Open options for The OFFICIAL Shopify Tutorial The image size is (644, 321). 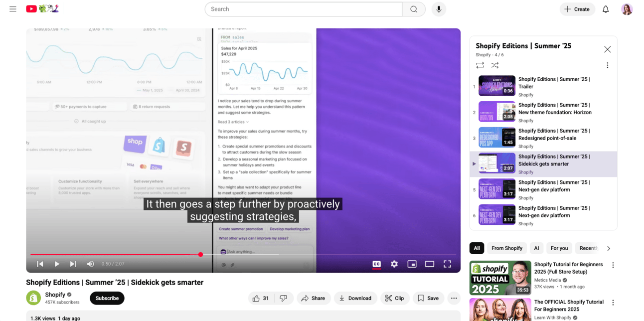coord(613,303)
